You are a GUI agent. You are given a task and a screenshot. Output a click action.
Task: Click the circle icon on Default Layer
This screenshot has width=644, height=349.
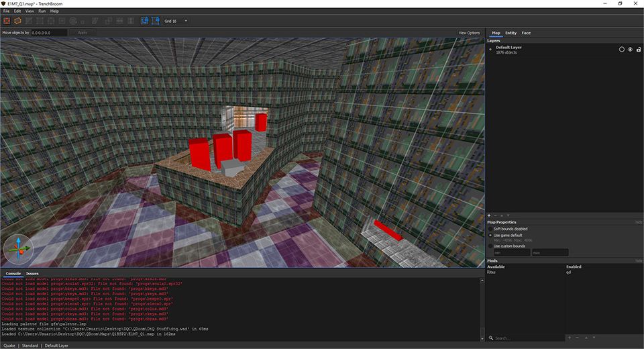pos(621,49)
